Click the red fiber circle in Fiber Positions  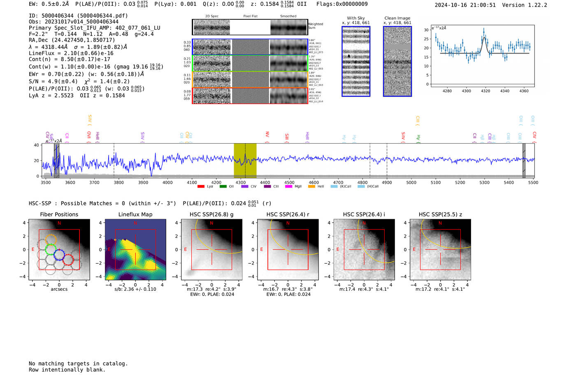(68, 260)
